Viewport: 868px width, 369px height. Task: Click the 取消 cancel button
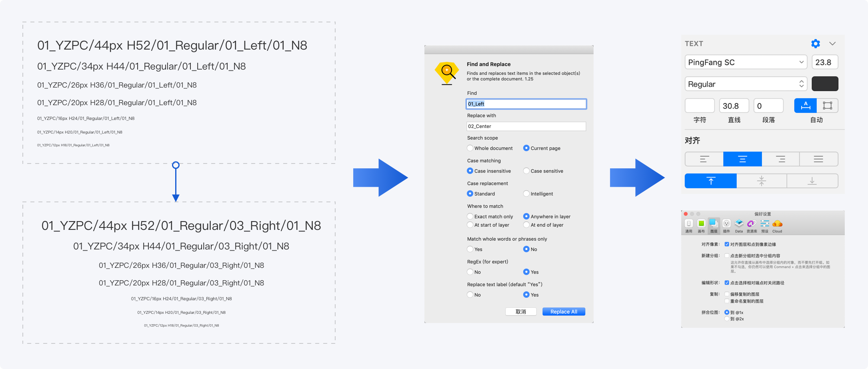[x=521, y=312]
